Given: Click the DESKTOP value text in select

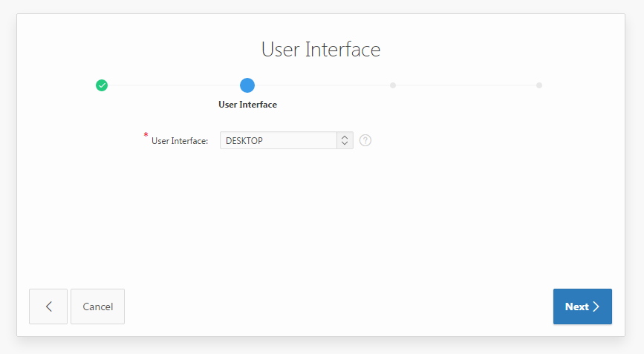Looking at the screenshot, I should pos(244,140).
